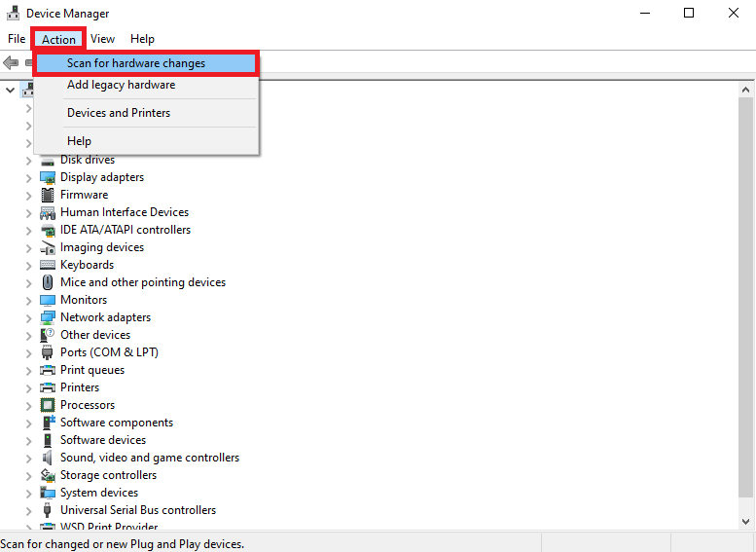756x552 pixels.
Task: Click the Mice and pointing devices icon
Action: click(48, 282)
